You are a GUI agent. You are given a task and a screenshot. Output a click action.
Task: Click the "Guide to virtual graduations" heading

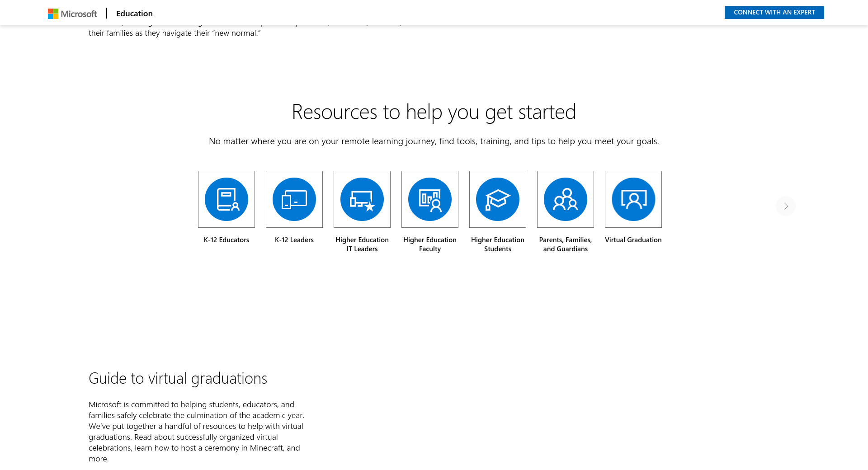(178, 378)
